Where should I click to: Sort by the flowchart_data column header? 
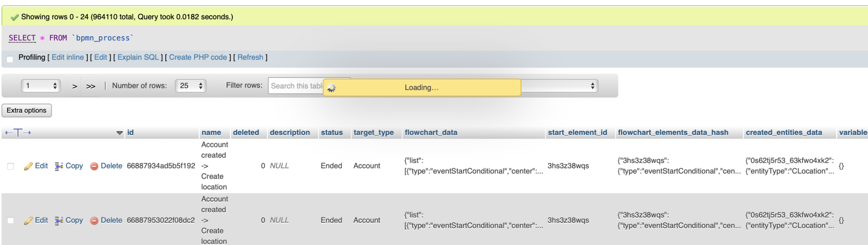(x=431, y=132)
